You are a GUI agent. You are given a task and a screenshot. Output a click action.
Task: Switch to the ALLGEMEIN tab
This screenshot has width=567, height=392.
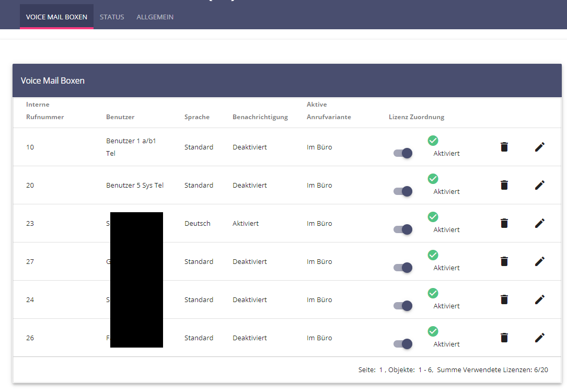[155, 17]
